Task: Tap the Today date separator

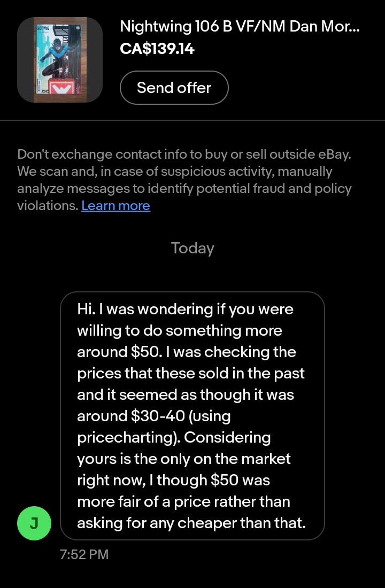Action: pos(192,248)
